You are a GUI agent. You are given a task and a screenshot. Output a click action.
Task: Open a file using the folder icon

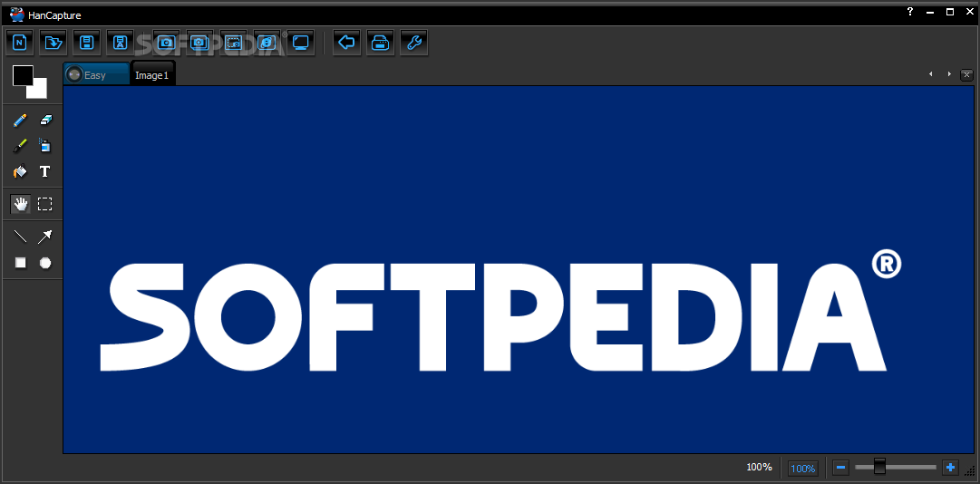coord(53,43)
